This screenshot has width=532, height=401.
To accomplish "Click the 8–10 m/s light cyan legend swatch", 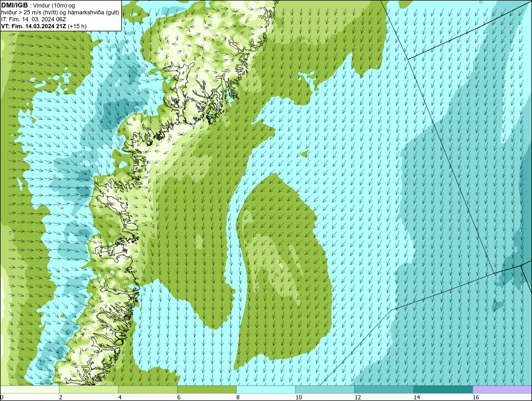I will point(265,389).
